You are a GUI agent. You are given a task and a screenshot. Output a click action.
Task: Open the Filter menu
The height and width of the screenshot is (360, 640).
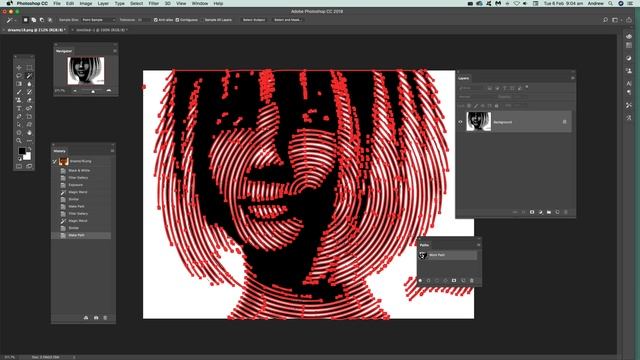(153, 3)
